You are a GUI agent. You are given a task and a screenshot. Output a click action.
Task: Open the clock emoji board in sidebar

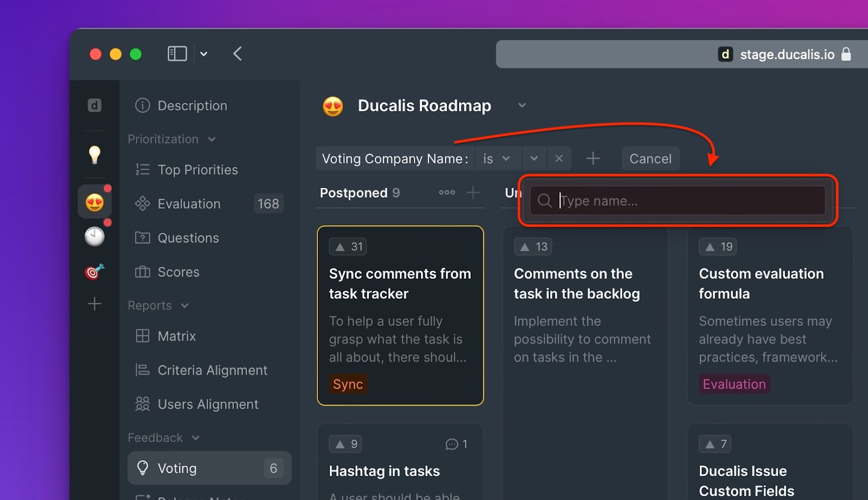coord(94,237)
